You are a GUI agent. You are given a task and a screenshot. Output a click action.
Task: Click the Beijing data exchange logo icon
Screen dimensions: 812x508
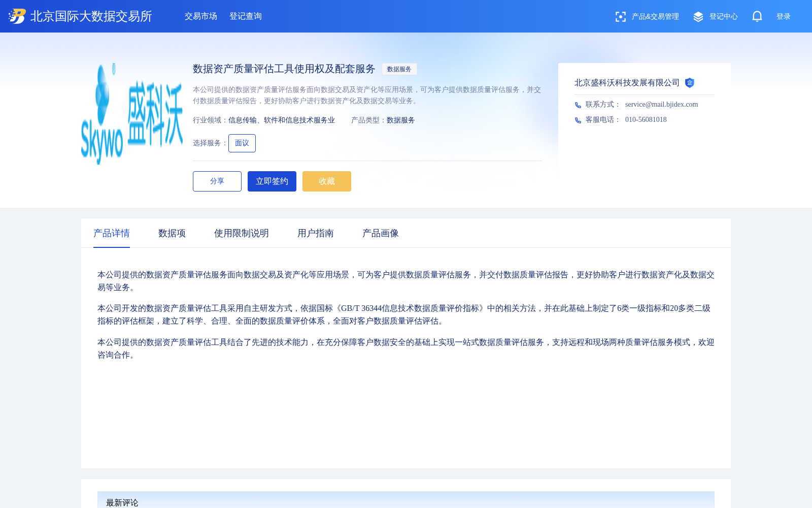coord(17,16)
